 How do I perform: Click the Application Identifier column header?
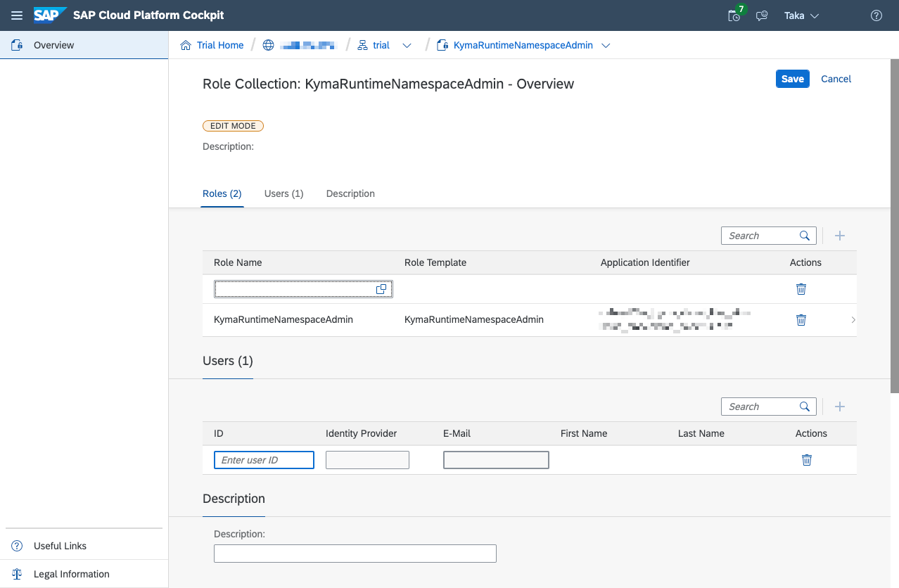(x=645, y=262)
